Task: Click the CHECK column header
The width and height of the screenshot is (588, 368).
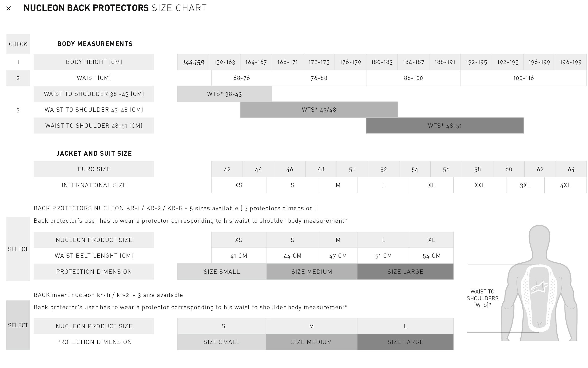Action: click(x=18, y=44)
